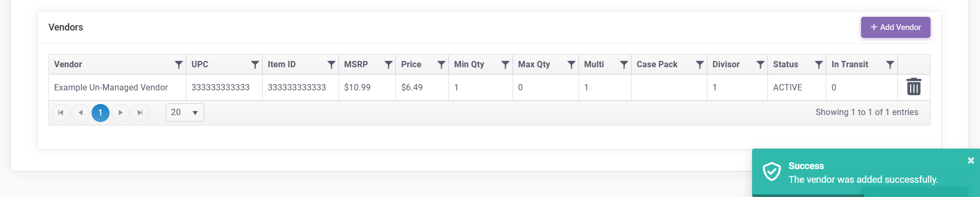Go to the last page
980x197 pixels.
[x=140, y=112]
